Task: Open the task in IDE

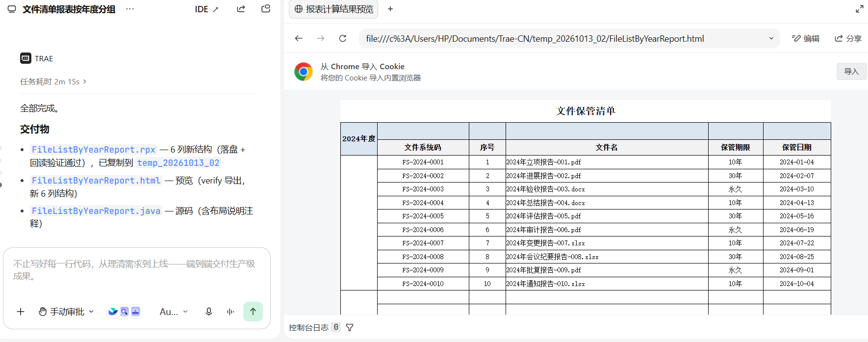Action: tap(206, 9)
